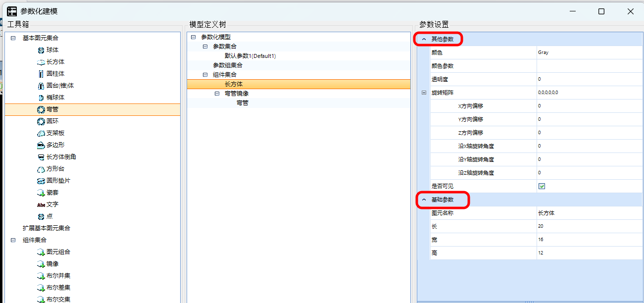644x303 pixels.
Task: Select the highlighted 长方体 tree row
Action: point(298,84)
